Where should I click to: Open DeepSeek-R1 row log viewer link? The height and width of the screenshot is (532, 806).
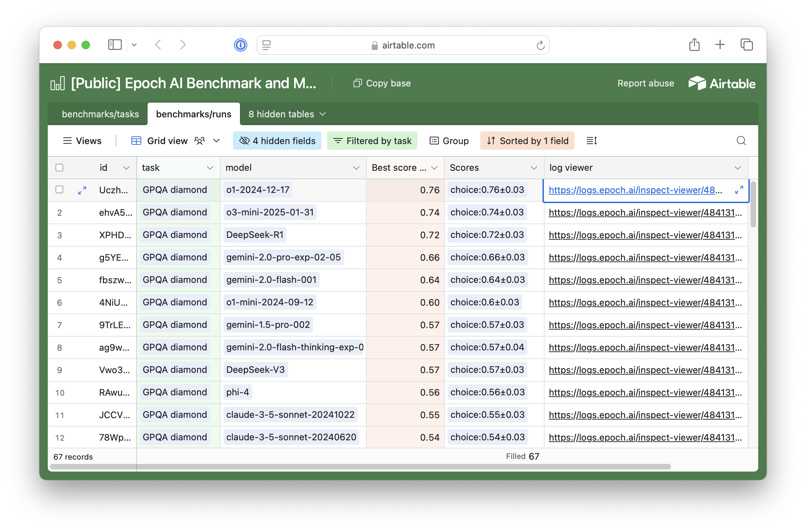click(645, 235)
